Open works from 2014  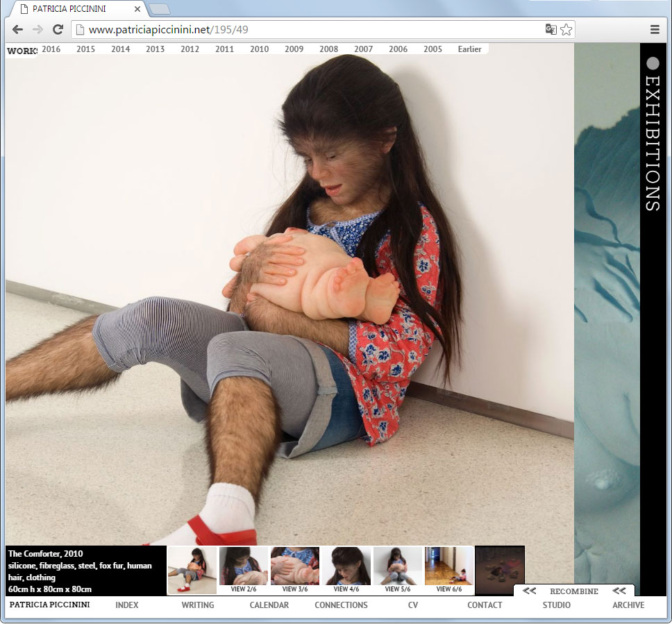120,49
